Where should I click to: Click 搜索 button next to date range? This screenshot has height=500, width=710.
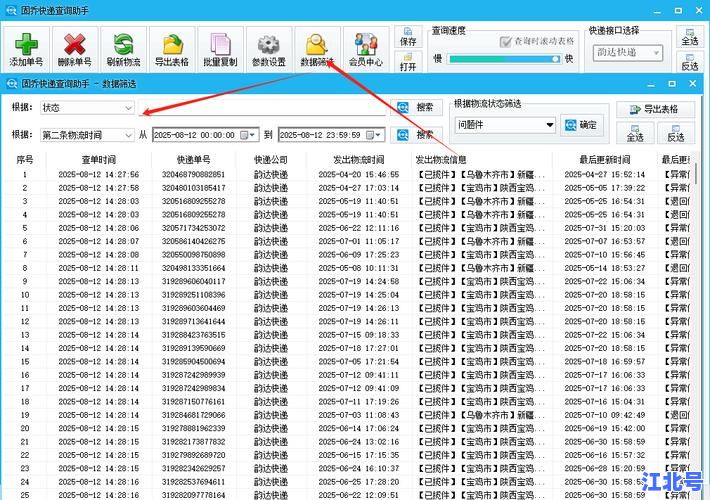[x=415, y=135]
